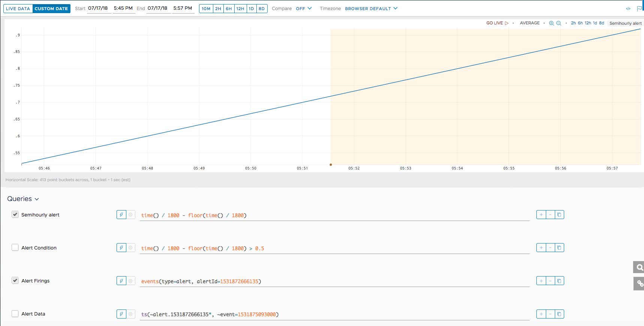Viewport: 644px width, 326px height.
Task: Click the gray chain link icon on right edge
Action: (x=640, y=284)
